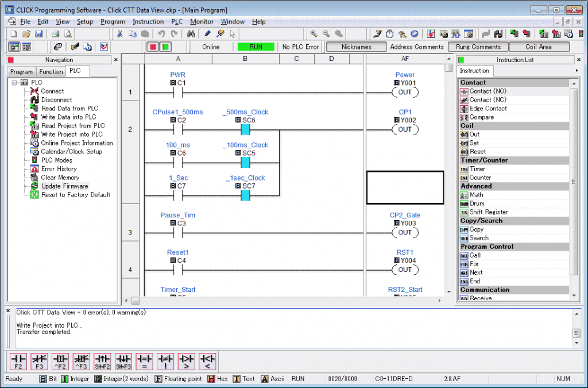This screenshot has height=388, width=588.
Task: Open the PLC menu
Action: pyautogui.click(x=176, y=21)
